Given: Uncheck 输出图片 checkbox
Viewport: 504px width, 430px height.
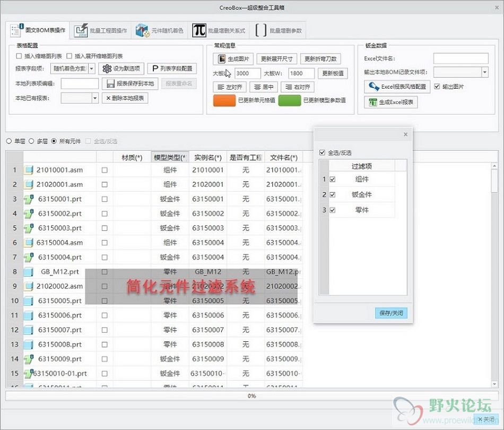Looking at the screenshot, I should click(x=437, y=86).
